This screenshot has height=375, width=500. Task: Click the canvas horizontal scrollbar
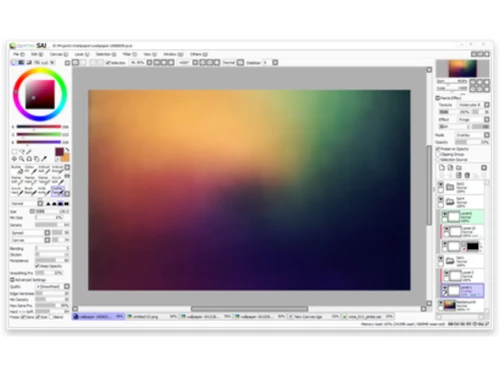[x=249, y=309]
